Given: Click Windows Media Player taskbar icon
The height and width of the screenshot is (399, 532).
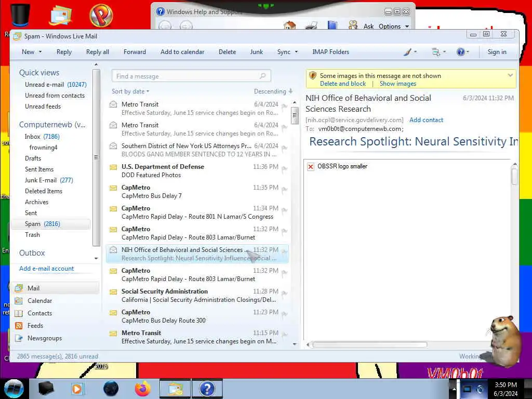Looking at the screenshot, I should pos(77,389).
